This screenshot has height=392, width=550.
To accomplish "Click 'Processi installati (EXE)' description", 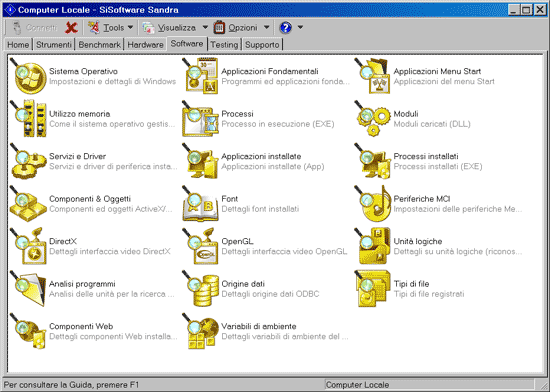I will 438,167.
